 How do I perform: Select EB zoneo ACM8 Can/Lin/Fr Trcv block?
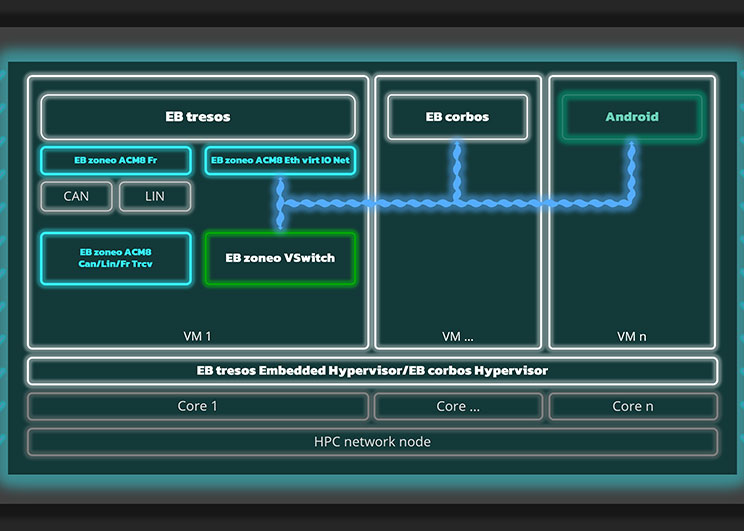[116, 258]
